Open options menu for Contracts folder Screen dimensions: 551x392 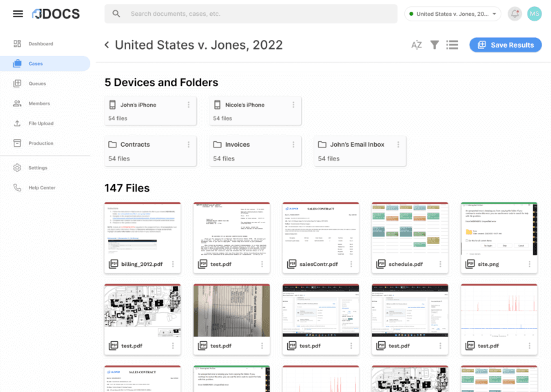pos(189,145)
